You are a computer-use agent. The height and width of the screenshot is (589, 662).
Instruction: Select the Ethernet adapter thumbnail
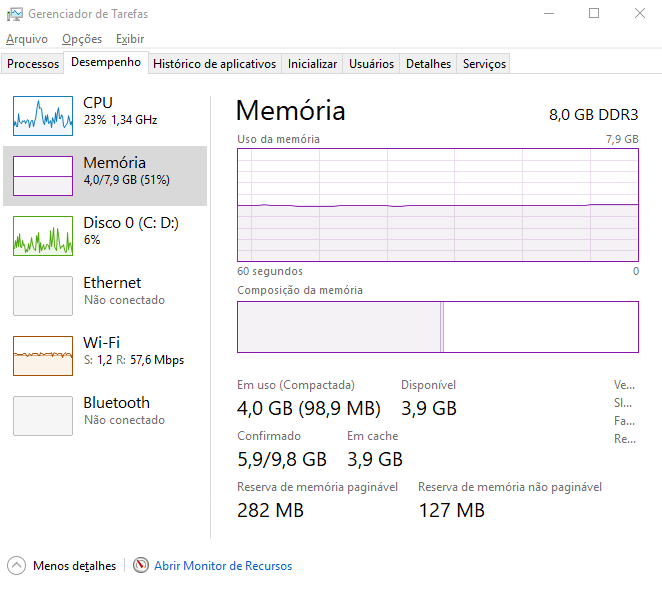pyautogui.click(x=43, y=295)
